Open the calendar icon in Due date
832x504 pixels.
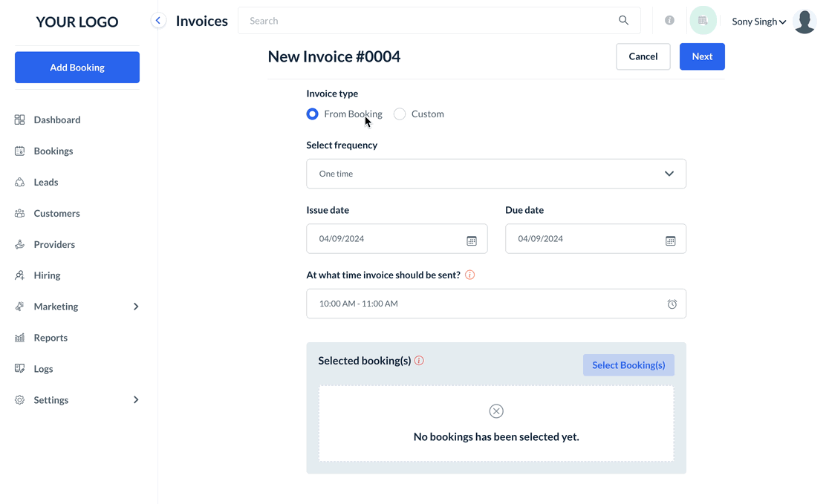point(670,240)
